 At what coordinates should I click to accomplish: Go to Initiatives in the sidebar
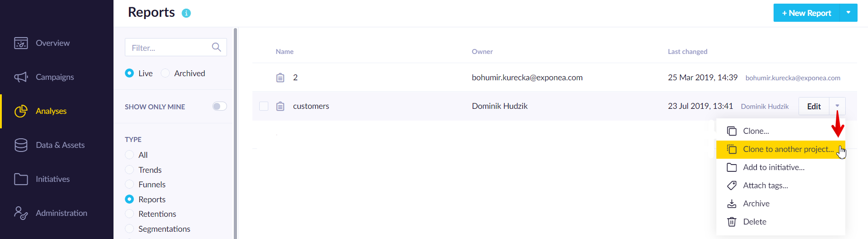(53, 179)
